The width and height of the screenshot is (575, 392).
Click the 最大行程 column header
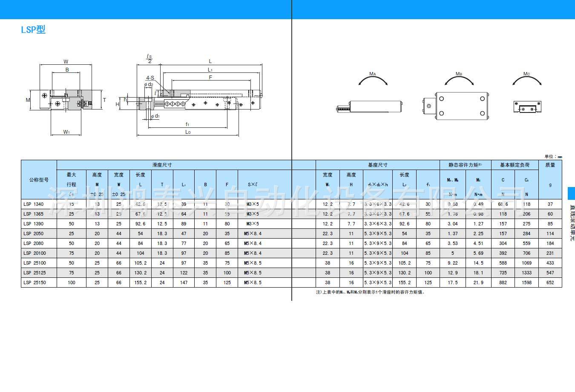coord(72,184)
